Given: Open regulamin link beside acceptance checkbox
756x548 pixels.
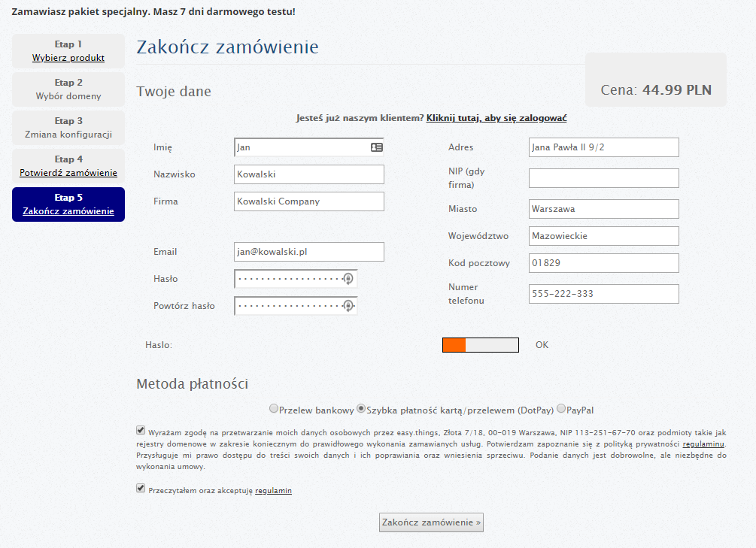Looking at the screenshot, I should (273, 491).
